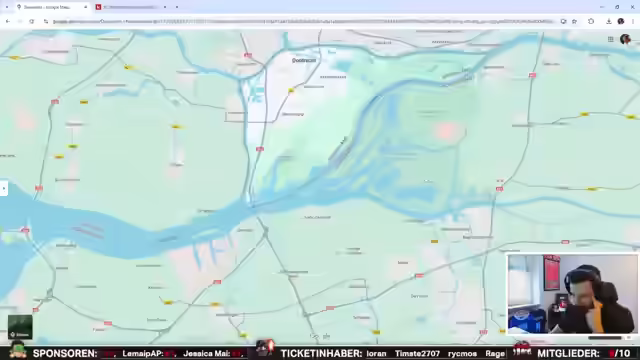Expand the collapsed Maps side panel arrow
The image size is (640, 360).
(x=3, y=188)
